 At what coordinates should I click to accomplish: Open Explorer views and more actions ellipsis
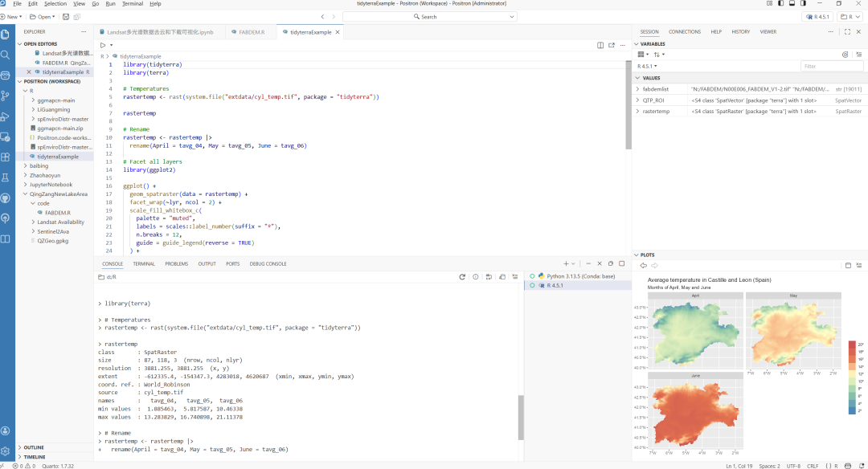84,32
